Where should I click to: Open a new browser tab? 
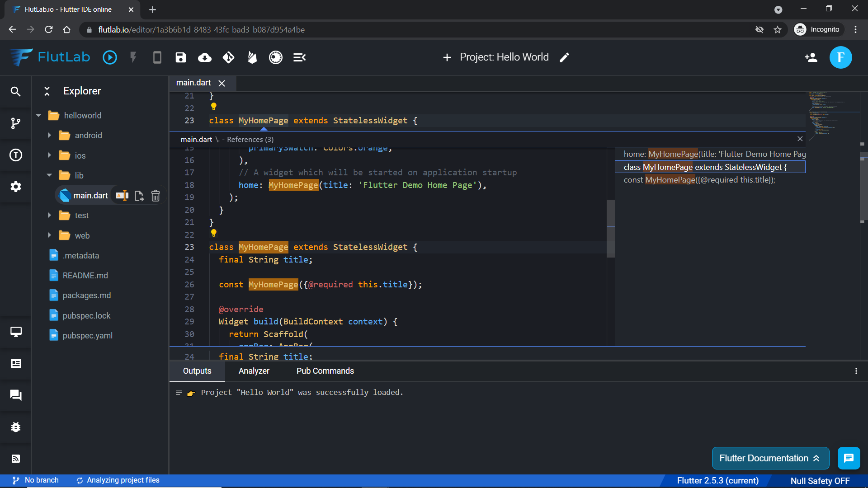pyautogui.click(x=152, y=9)
